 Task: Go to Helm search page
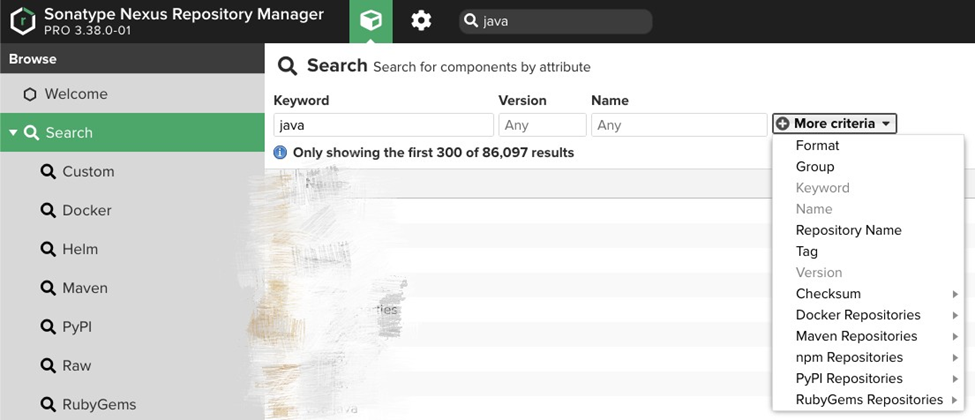click(80, 250)
